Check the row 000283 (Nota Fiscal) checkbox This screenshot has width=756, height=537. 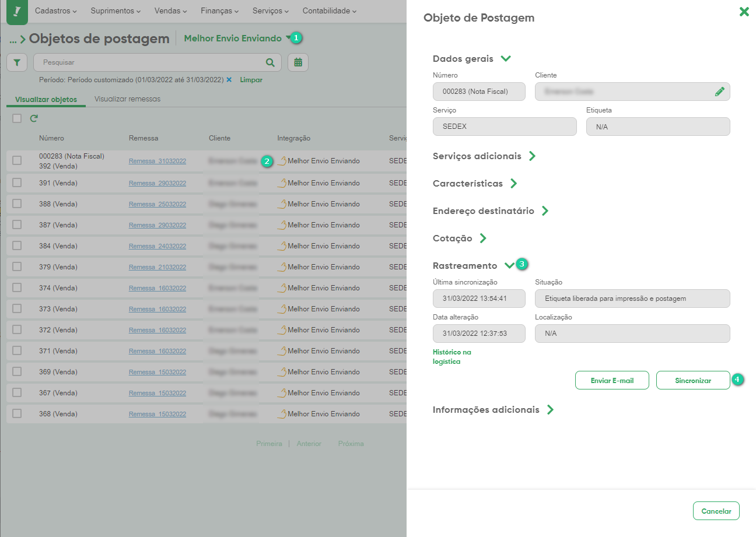[17, 161]
